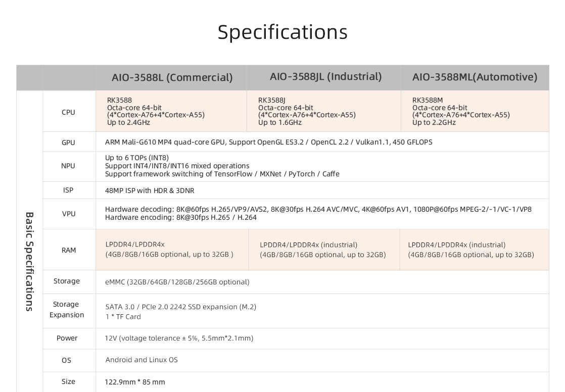Select the AIO-3588L (Commercial) column header

tap(172, 77)
